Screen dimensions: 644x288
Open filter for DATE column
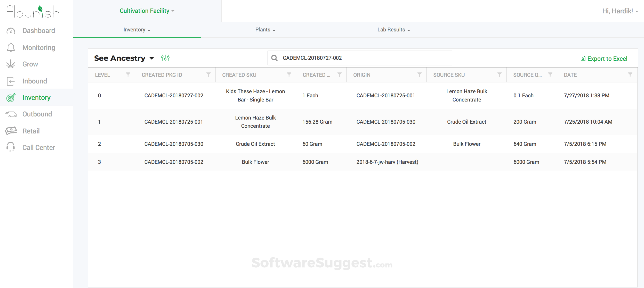[x=630, y=75]
